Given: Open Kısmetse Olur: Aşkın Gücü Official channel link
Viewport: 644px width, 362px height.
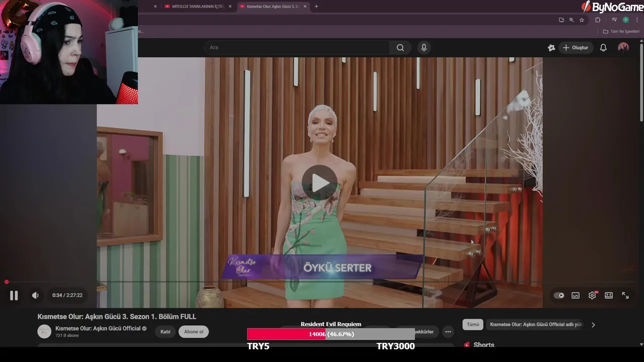Looking at the screenshot, I should pyautogui.click(x=98, y=328).
